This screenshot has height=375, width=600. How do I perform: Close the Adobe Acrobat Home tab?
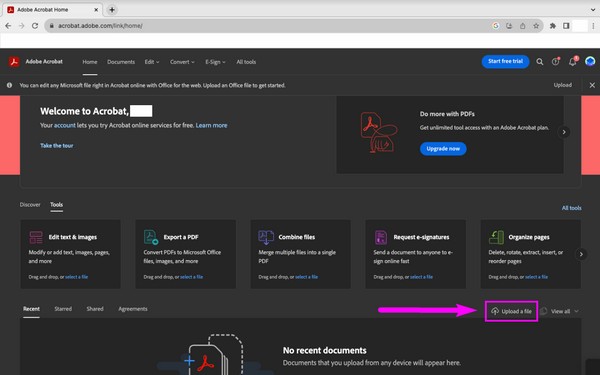pyautogui.click(x=96, y=10)
